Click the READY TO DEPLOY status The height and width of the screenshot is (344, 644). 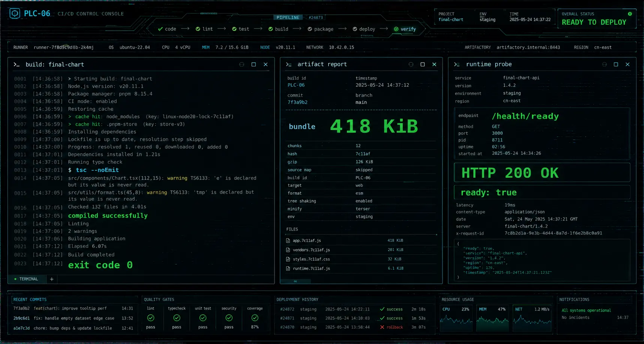pos(594,22)
